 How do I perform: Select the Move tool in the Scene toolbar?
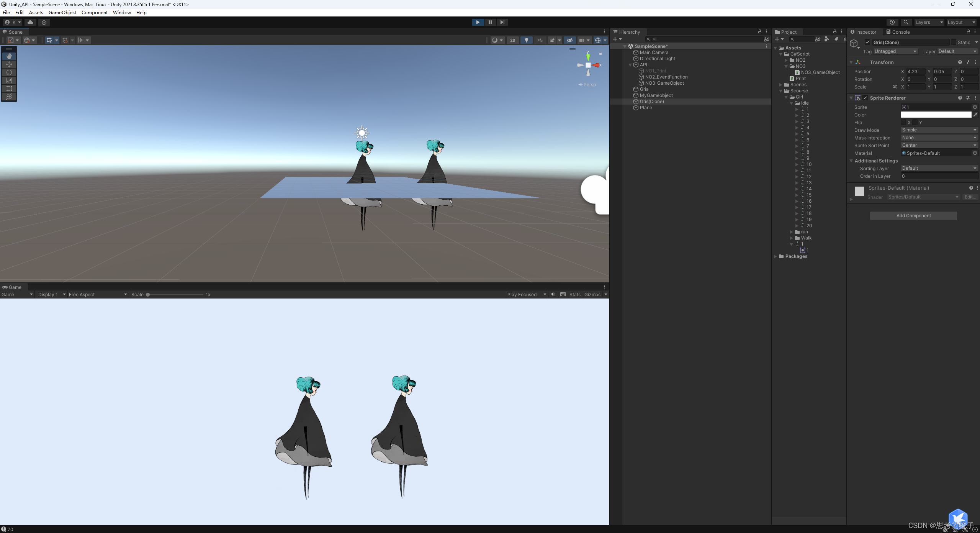click(9, 64)
